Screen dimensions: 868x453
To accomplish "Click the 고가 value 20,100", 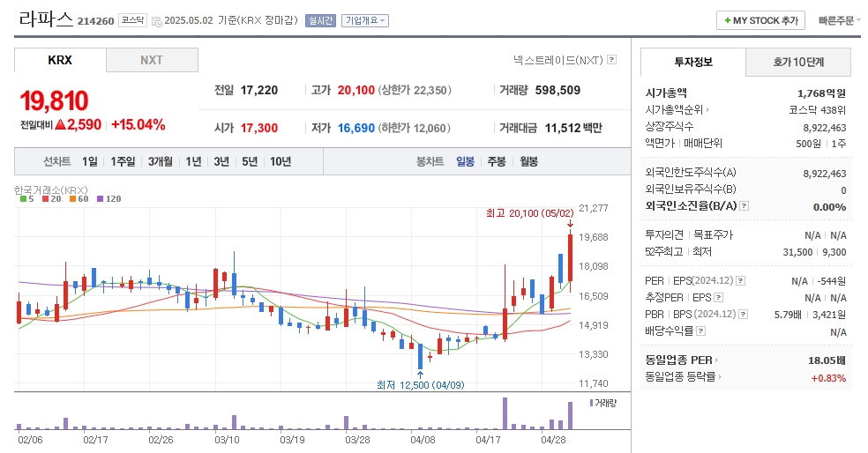I will [x=356, y=90].
